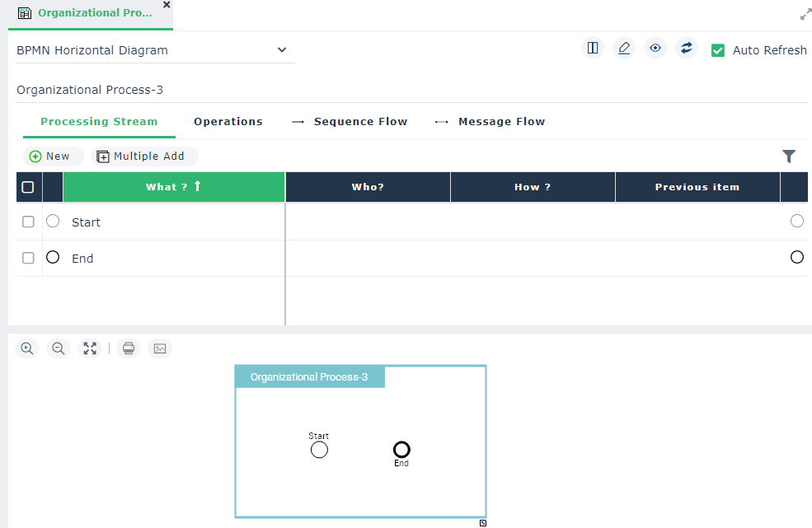Click the New button

pos(50,157)
